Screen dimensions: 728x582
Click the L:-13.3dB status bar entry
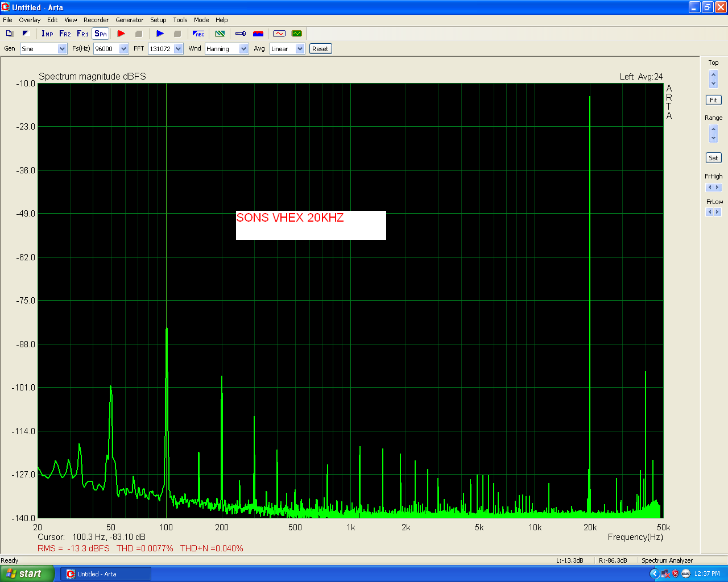coord(569,560)
